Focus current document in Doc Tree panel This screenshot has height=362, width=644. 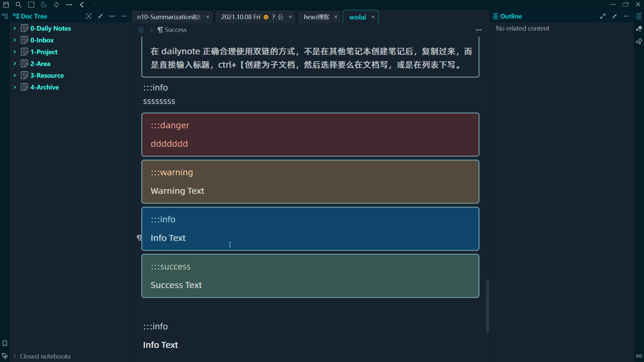tap(88, 16)
